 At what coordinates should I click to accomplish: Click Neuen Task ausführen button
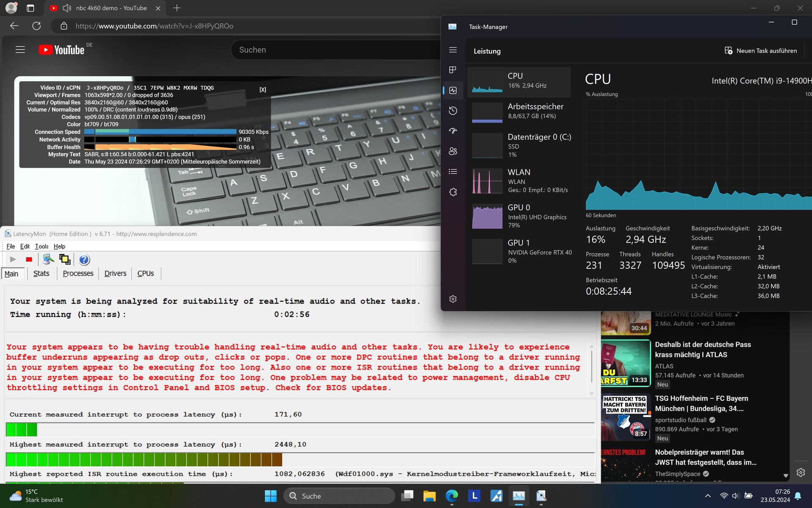click(761, 51)
